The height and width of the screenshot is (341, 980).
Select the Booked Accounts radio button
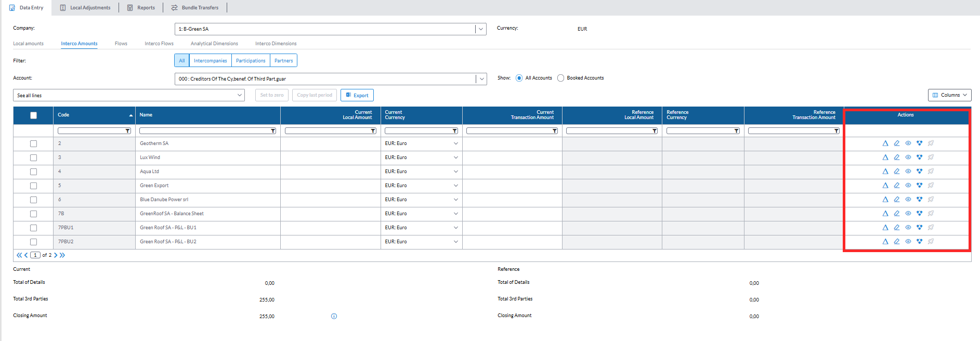pyautogui.click(x=560, y=78)
